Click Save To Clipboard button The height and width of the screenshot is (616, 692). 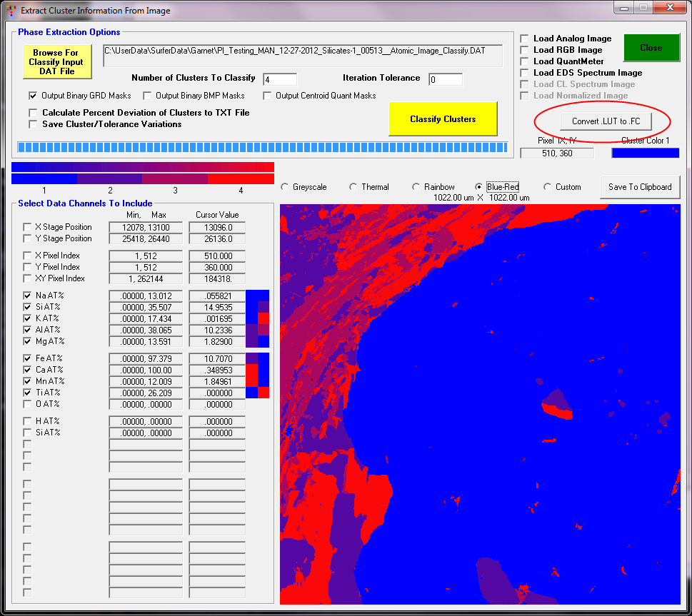[x=639, y=187]
